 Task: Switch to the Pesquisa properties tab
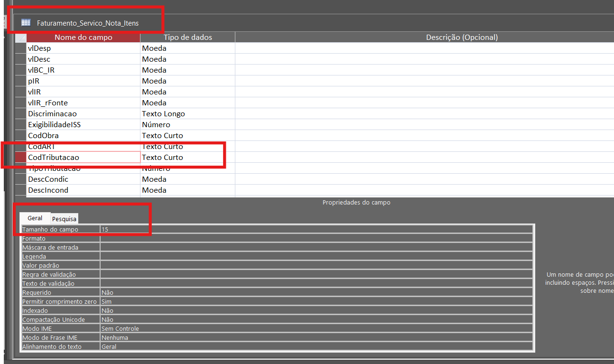[x=65, y=219]
